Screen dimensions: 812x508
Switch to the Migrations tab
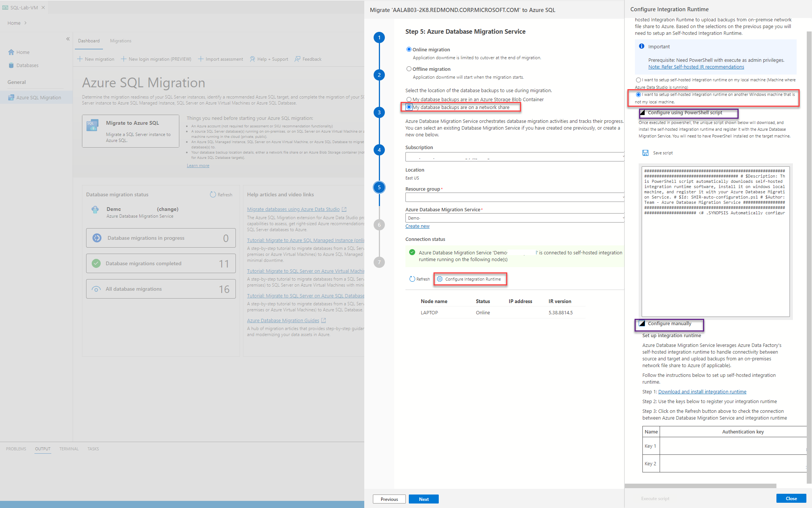click(x=121, y=41)
